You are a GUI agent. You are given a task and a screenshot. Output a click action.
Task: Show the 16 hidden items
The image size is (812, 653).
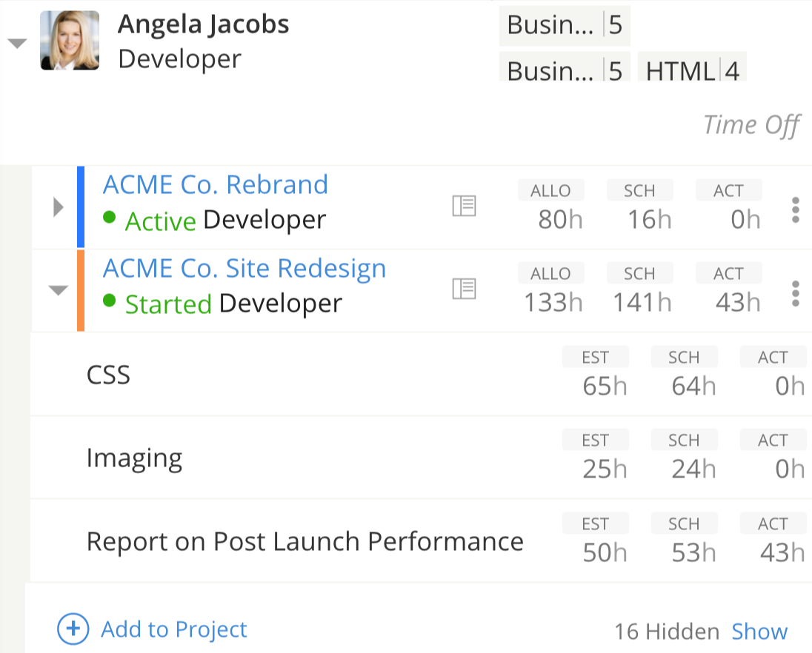(x=759, y=632)
